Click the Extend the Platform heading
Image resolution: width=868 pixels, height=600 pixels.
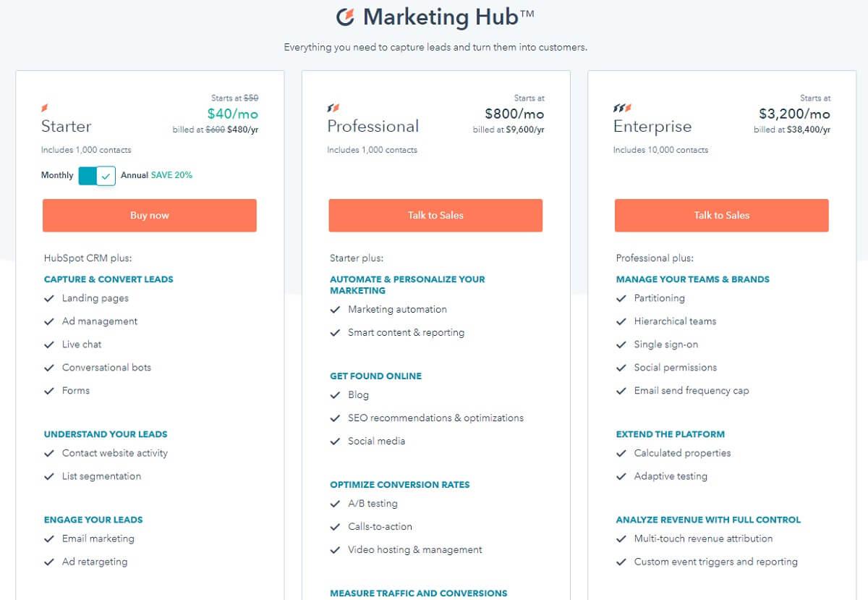671,434
